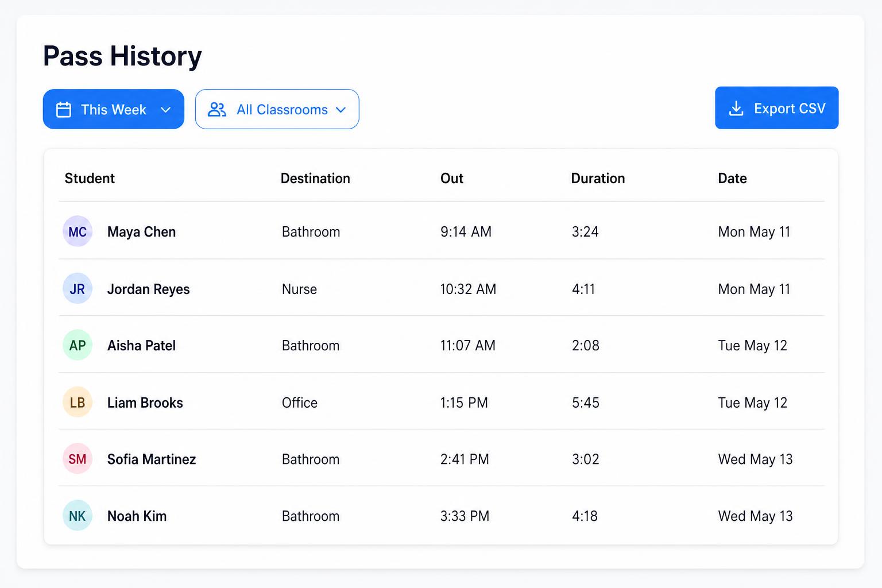
Task: Click the calendar icon in This Week
Action: point(64,110)
